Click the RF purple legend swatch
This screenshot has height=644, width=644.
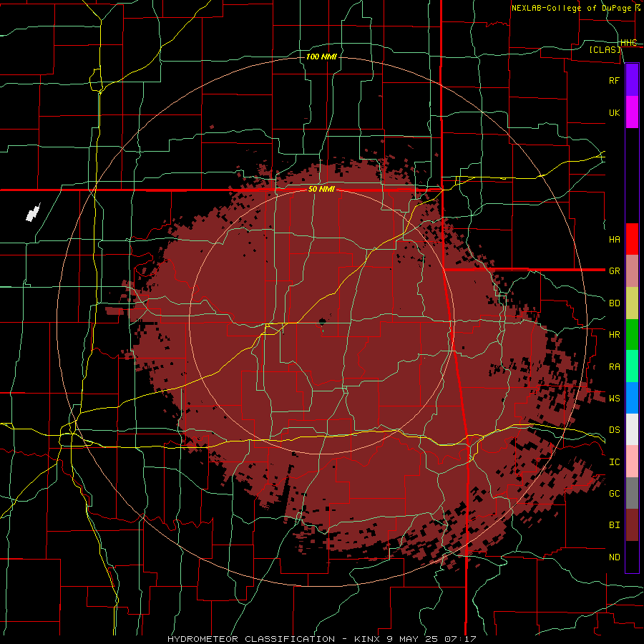(x=632, y=80)
